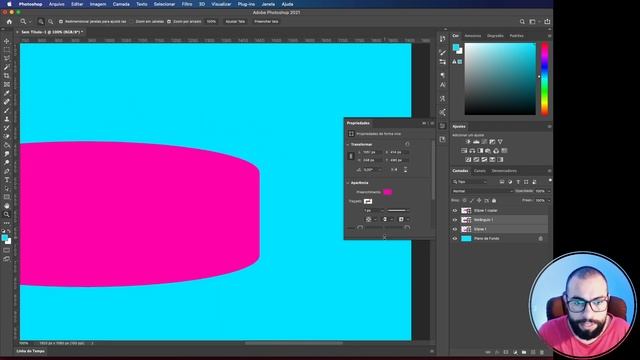This screenshot has width=640, height=360.
Task: Click the 100% zoom button
Action: point(211,22)
